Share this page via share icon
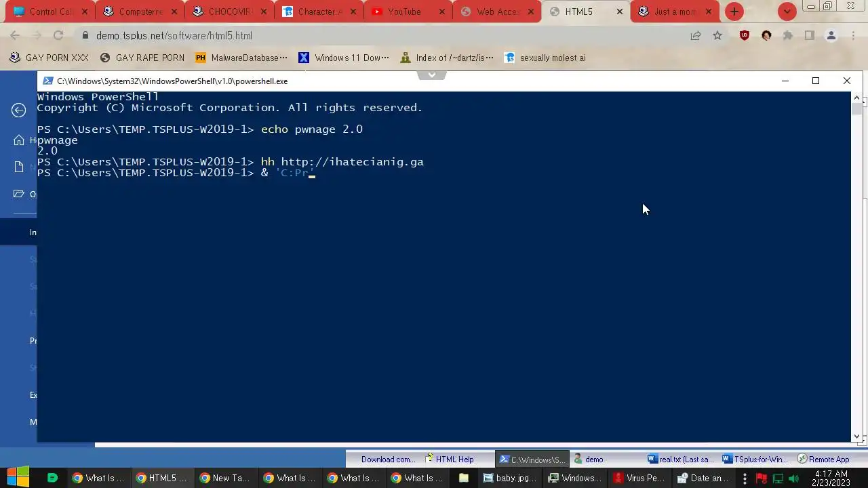The width and height of the screenshot is (868, 488). 696,36
